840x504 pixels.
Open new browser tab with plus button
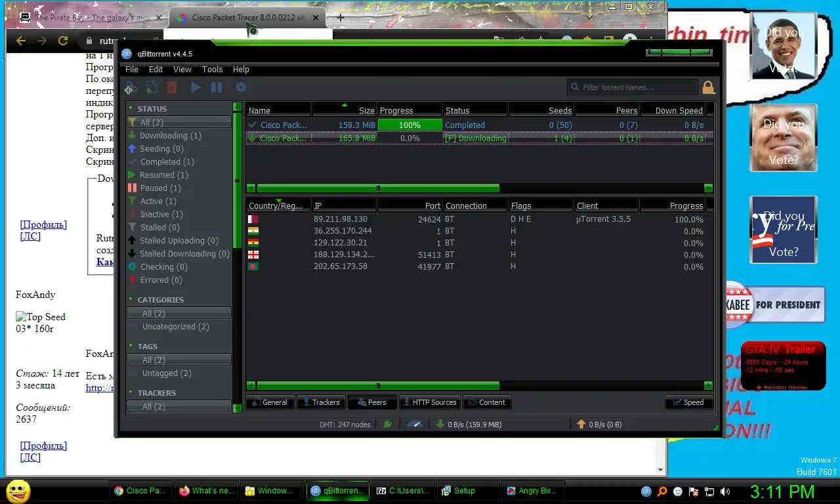(x=340, y=18)
